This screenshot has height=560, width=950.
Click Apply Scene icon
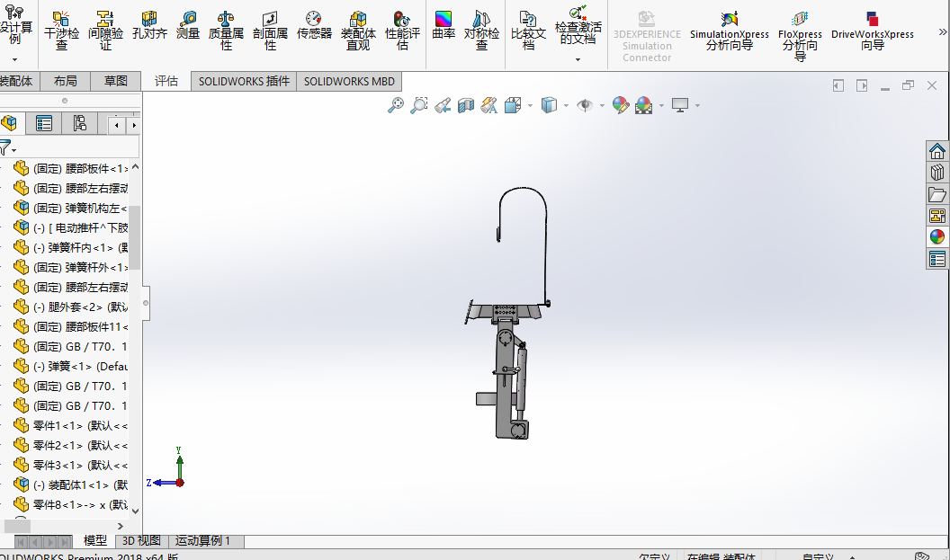point(644,105)
